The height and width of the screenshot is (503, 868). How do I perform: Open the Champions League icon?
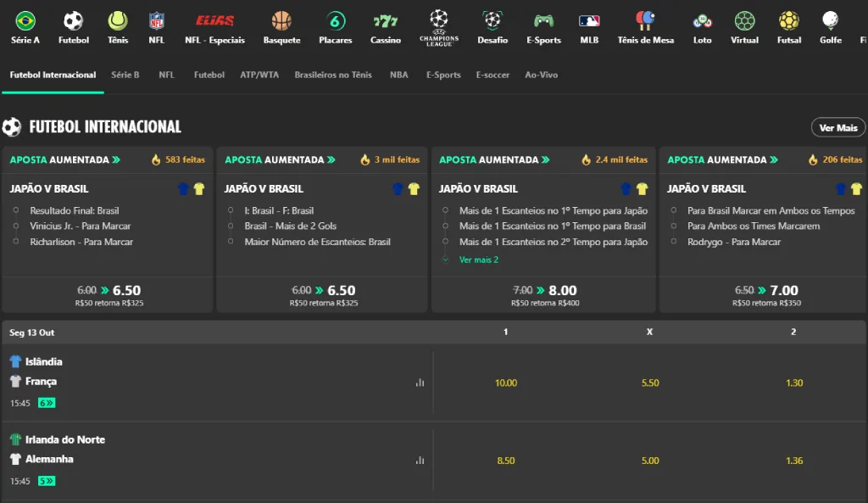[438, 20]
